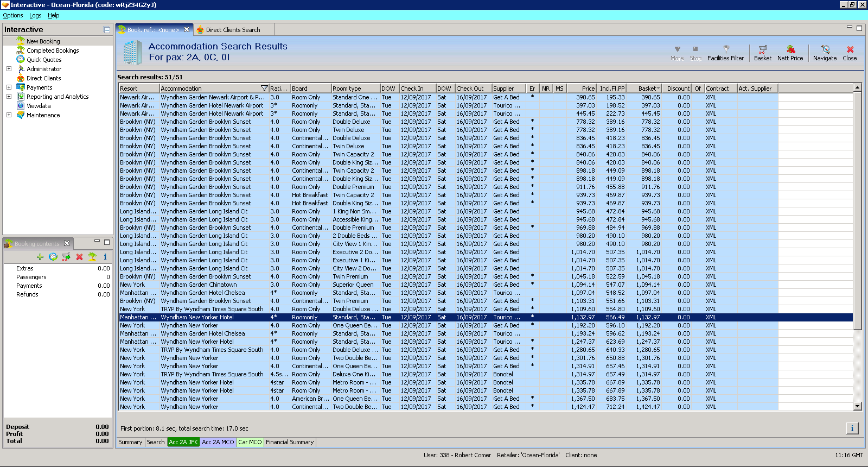Maximize the search results editor pane
The image size is (868, 467).
point(859,28)
